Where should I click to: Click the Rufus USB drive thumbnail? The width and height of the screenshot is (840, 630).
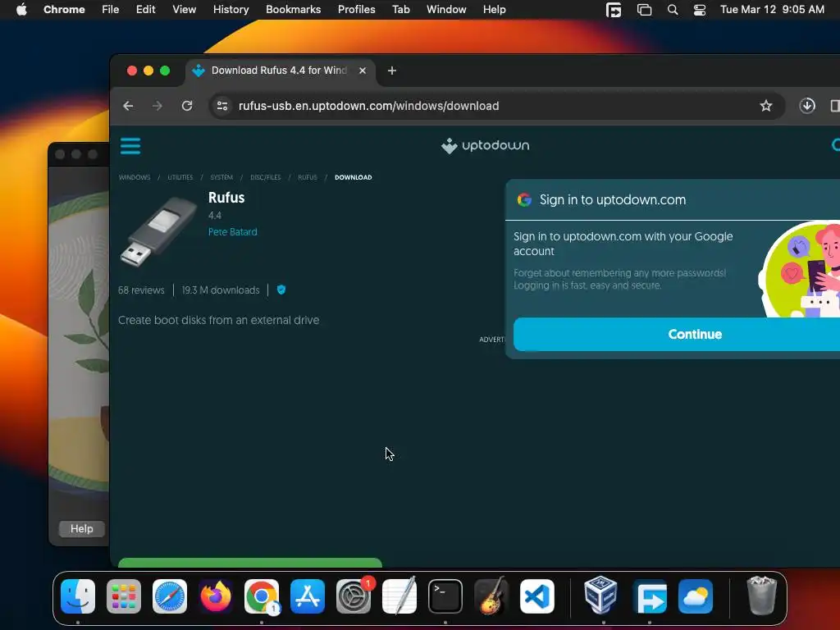click(158, 231)
